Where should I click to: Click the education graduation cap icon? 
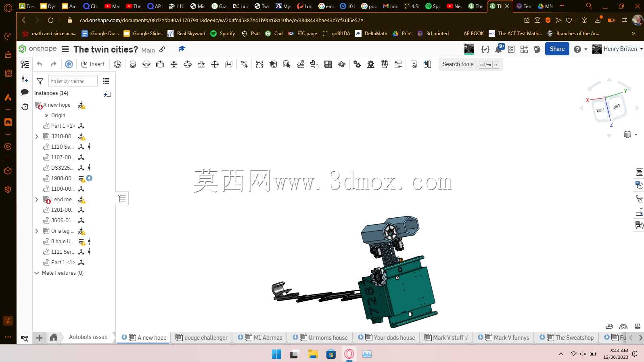click(x=182, y=49)
